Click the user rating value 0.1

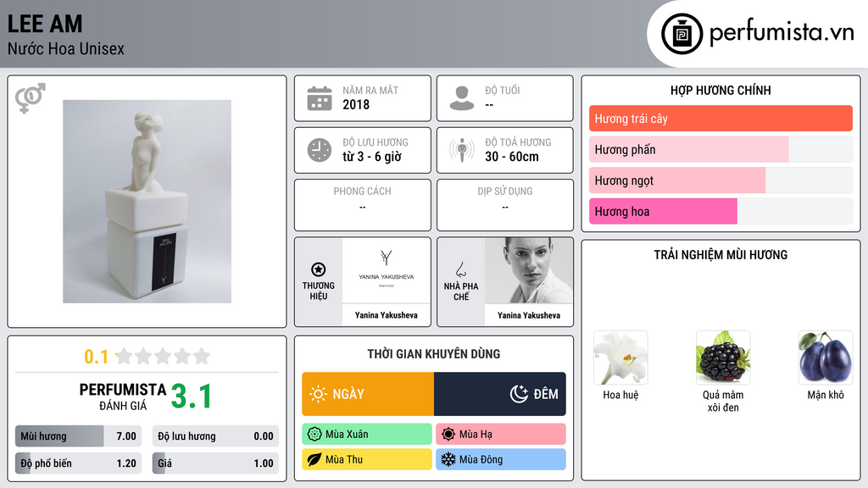point(97,357)
